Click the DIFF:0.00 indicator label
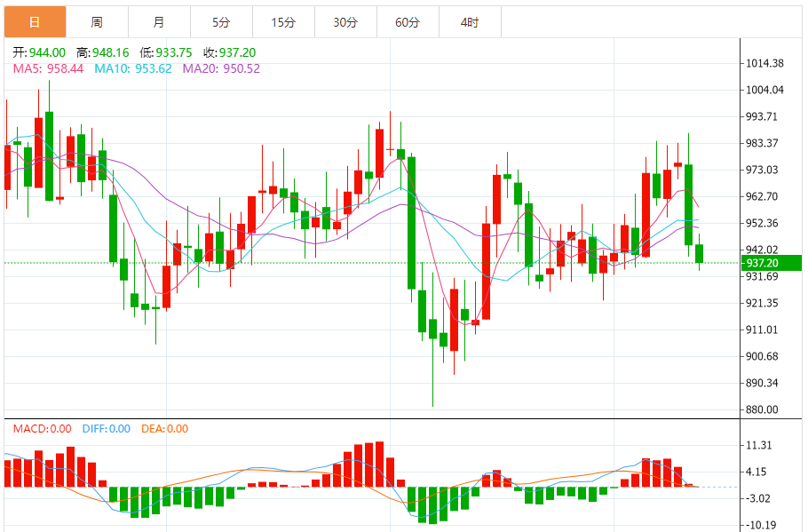The image size is (808, 532). click(107, 429)
